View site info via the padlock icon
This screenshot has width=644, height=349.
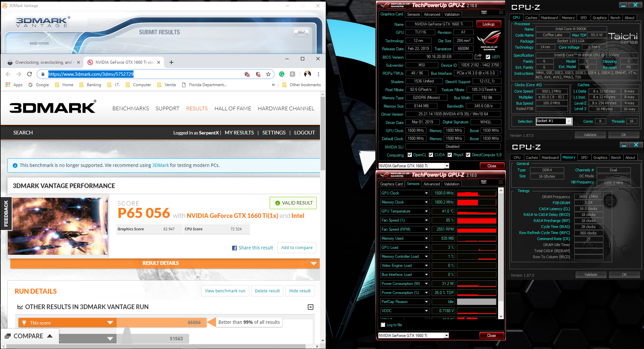[43, 74]
